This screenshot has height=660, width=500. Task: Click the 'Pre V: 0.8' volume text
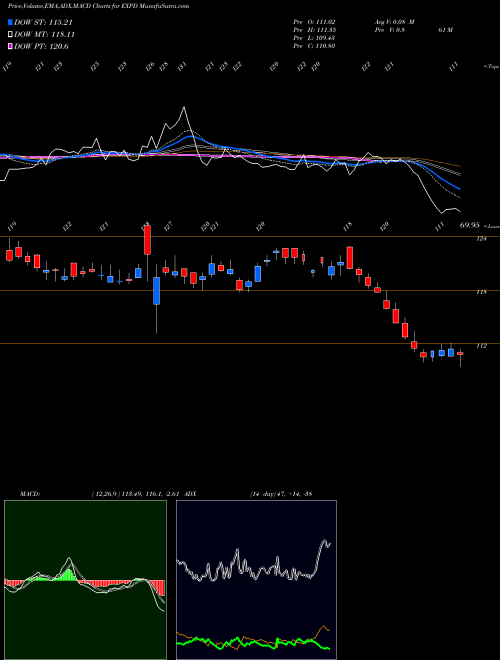coord(389,30)
